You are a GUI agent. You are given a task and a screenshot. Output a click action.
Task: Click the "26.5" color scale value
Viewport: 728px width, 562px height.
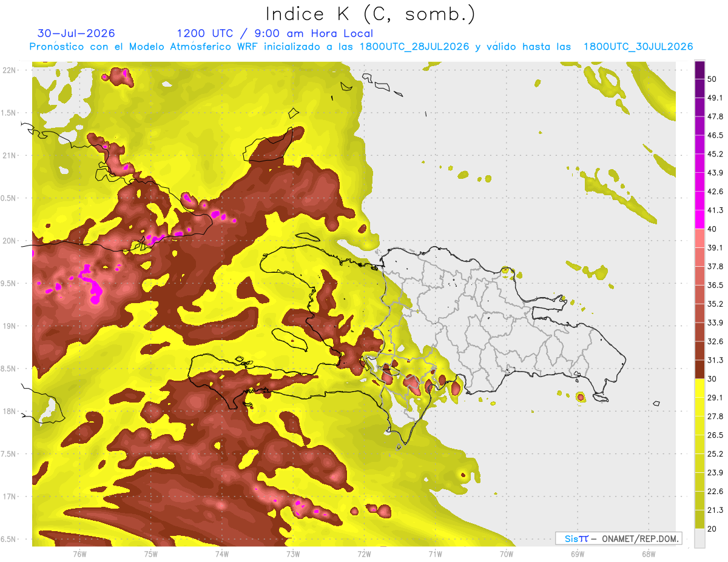(715, 435)
